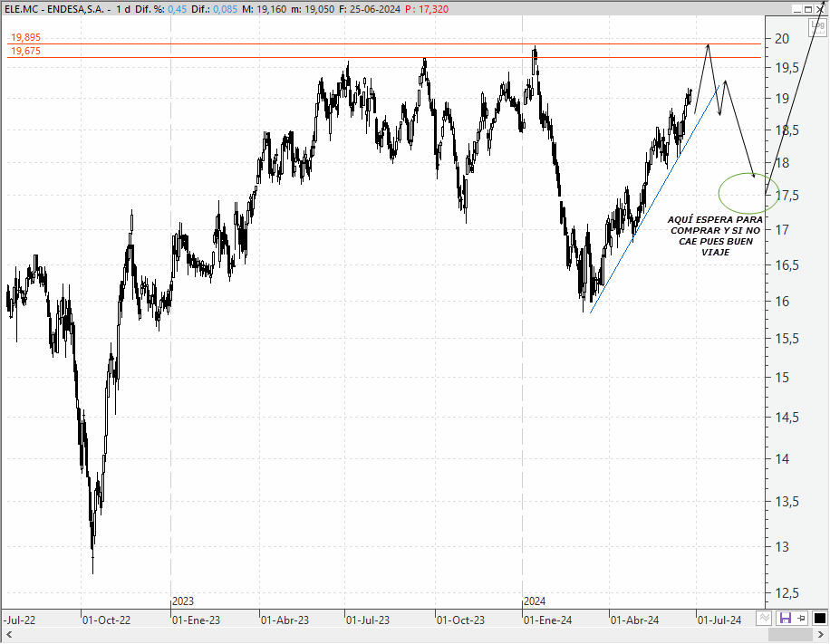Image resolution: width=830 pixels, height=644 pixels.
Task: Click the 19,675 resistance level label
Action: (x=25, y=52)
